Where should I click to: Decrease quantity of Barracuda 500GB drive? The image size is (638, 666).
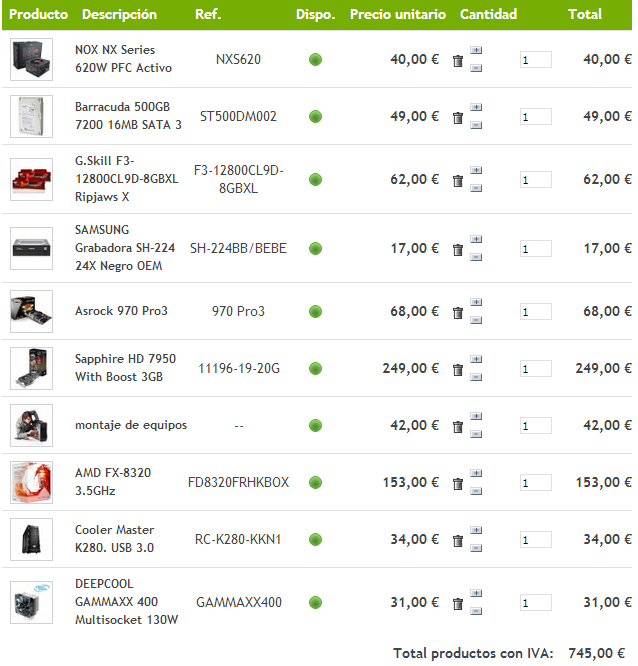(x=476, y=125)
